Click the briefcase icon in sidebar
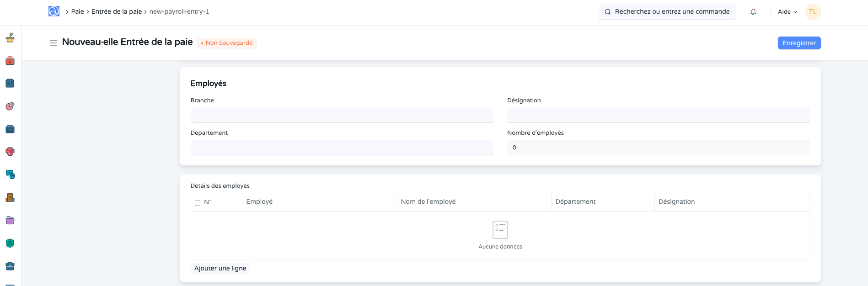Image resolution: width=868 pixels, height=286 pixels. pyautogui.click(x=10, y=266)
